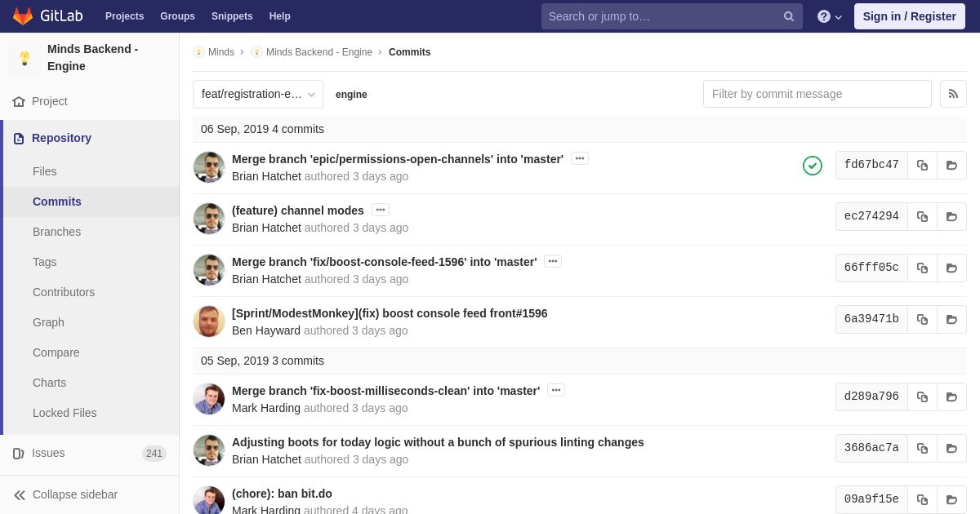The height and width of the screenshot is (514, 980).
Task: Click Mark Harding's avatar on d289a796 commit
Action: 209,399
